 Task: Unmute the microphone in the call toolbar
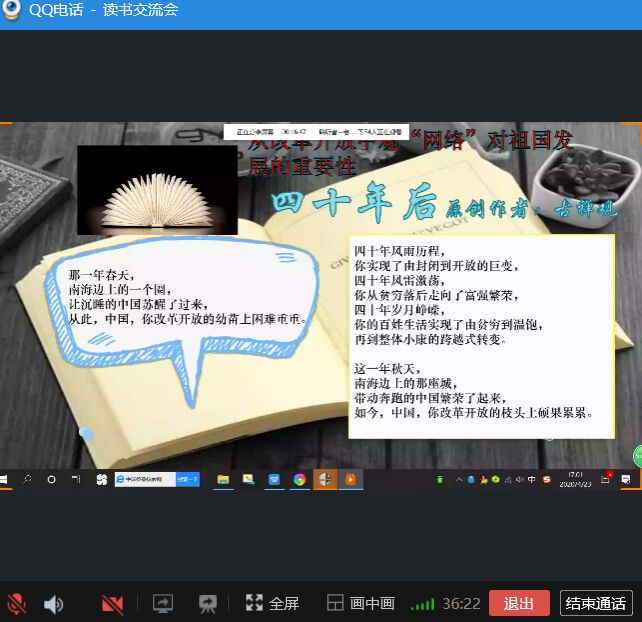17,603
